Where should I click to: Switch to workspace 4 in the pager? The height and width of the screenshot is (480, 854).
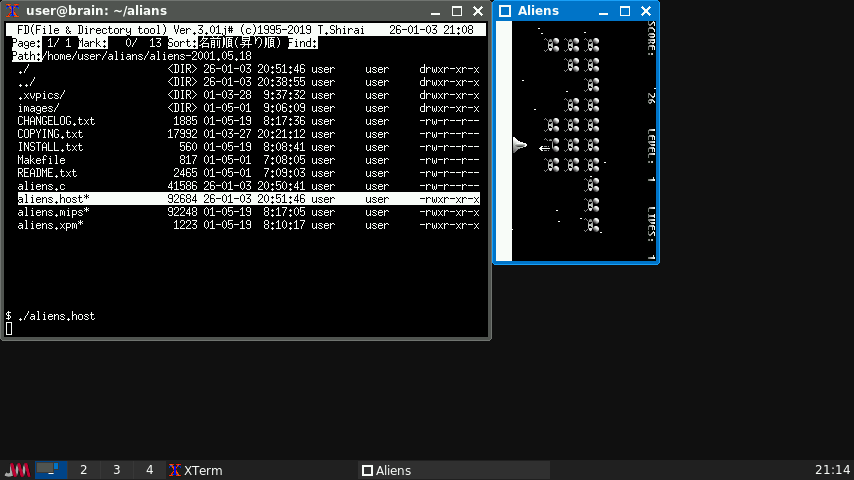pyautogui.click(x=149, y=470)
